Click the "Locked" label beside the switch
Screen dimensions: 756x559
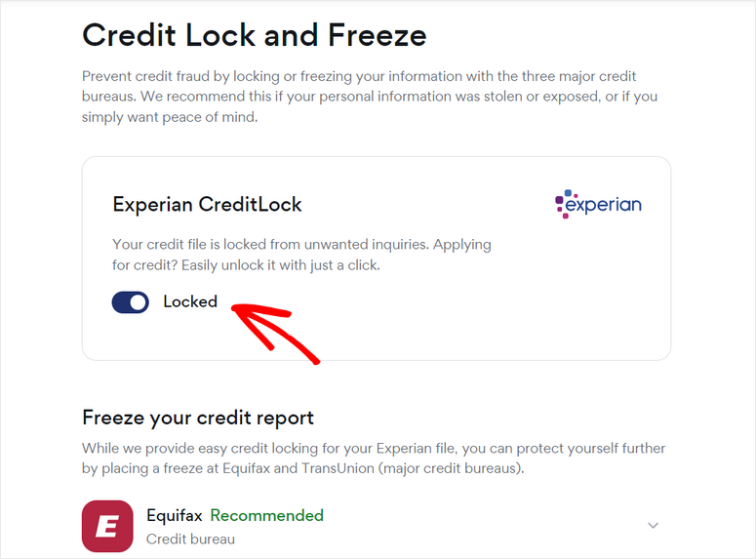(190, 302)
